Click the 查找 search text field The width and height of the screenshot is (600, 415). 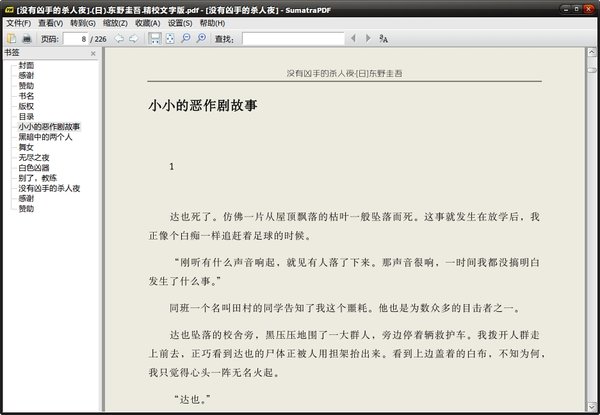tap(293, 39)
